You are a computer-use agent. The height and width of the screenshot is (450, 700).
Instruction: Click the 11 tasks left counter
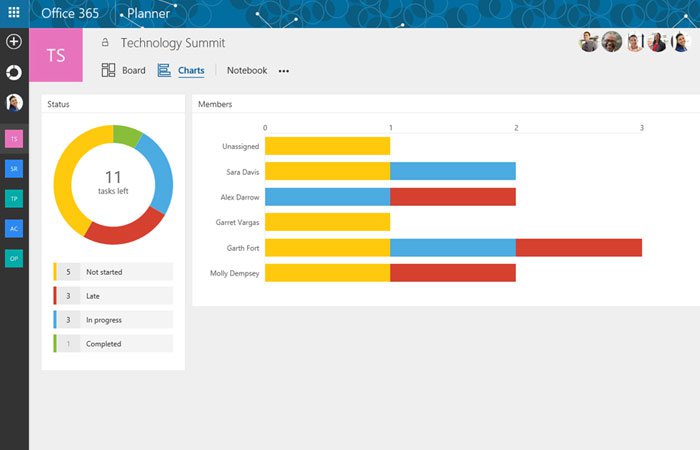113,183
